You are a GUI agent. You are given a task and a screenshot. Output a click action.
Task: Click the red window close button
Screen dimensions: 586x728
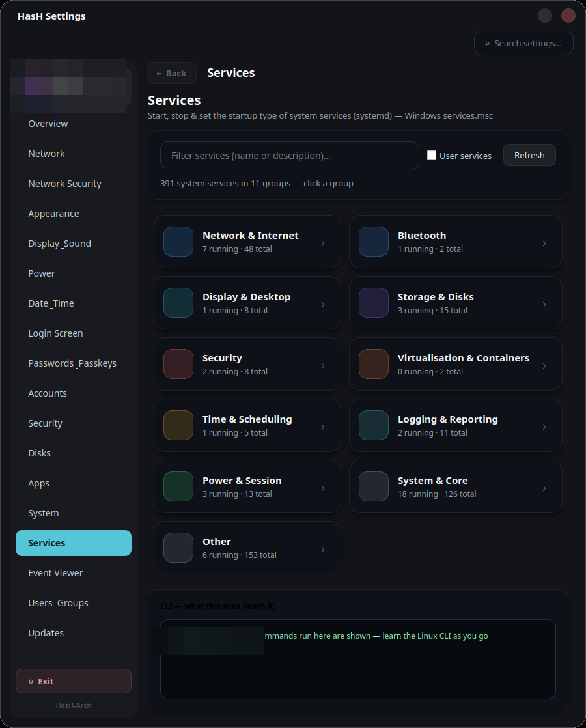coord(568,16)
